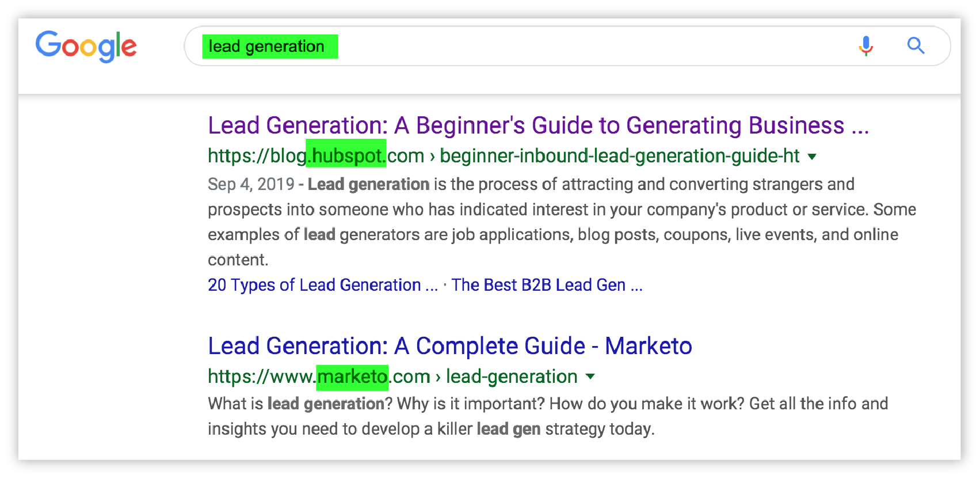Viewport: 980px width, 479px height.
Task: Click the blue magnifier search icon
Action: tap(916, 45)
